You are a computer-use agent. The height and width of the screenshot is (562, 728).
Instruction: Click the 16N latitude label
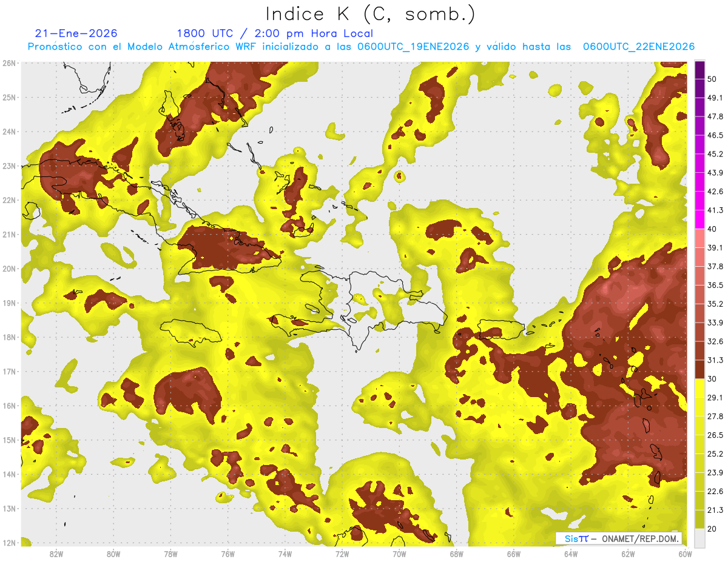click(9, 406)
